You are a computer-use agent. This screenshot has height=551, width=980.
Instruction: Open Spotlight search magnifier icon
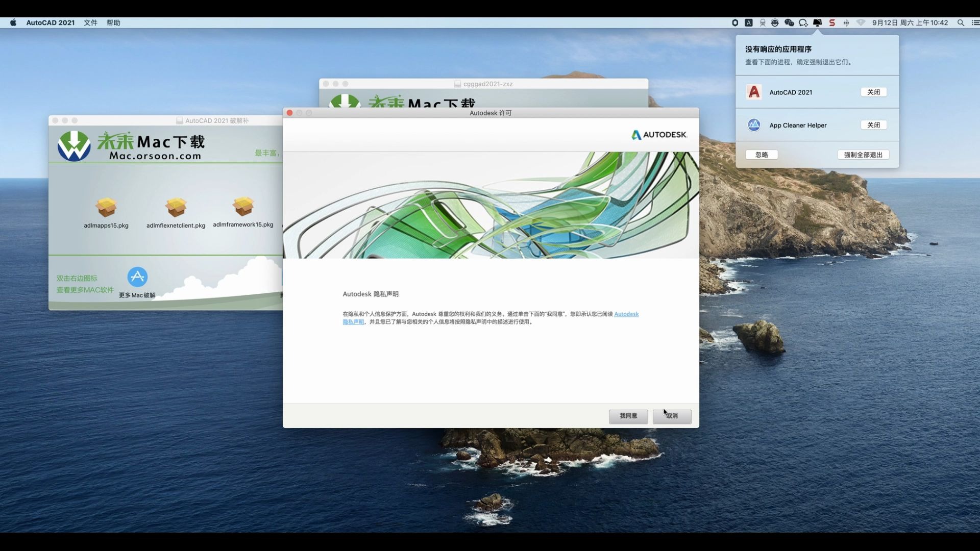tap(961, 23)
